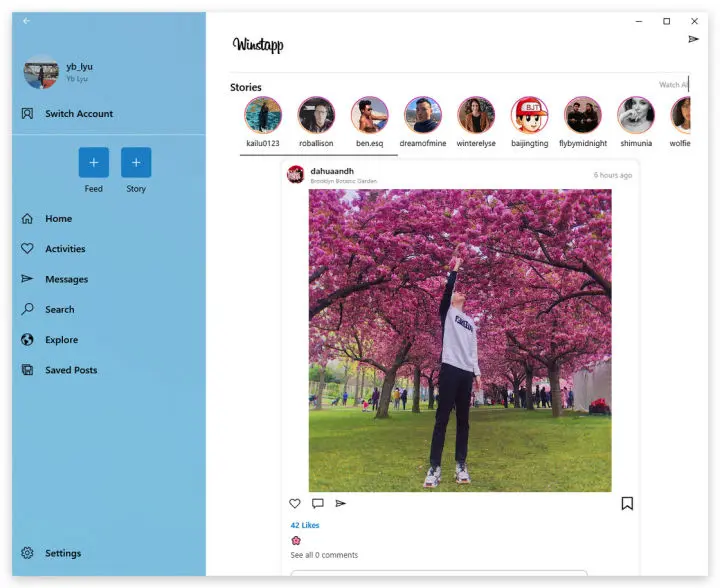Open wolfie story avatar
Screen dimensions: 720x588
[681, 115]
